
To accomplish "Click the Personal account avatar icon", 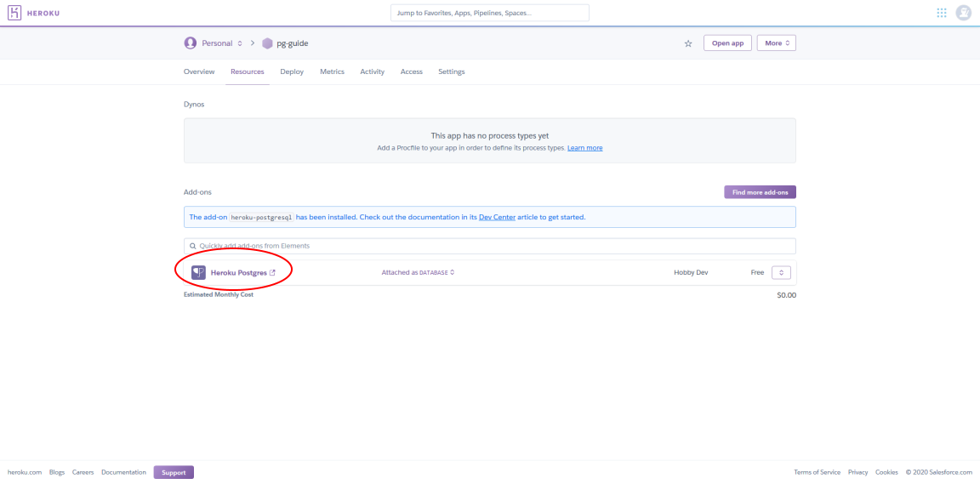I will [x=190, y=43].
